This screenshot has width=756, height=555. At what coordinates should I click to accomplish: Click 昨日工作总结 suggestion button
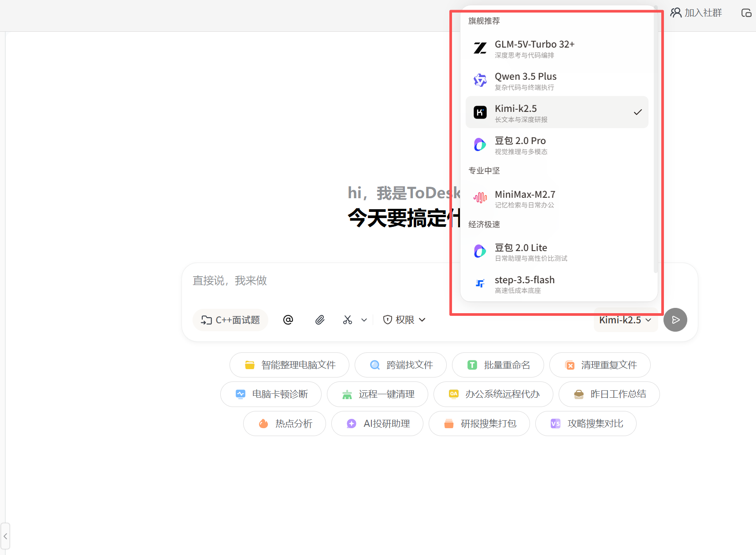pyautogui.click(x=609, y=394)
